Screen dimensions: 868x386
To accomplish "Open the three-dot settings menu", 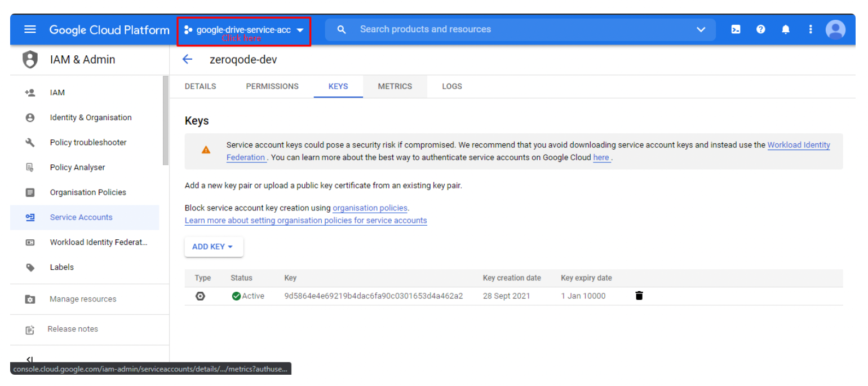I will pyautogui.click(x=811, y=29).
